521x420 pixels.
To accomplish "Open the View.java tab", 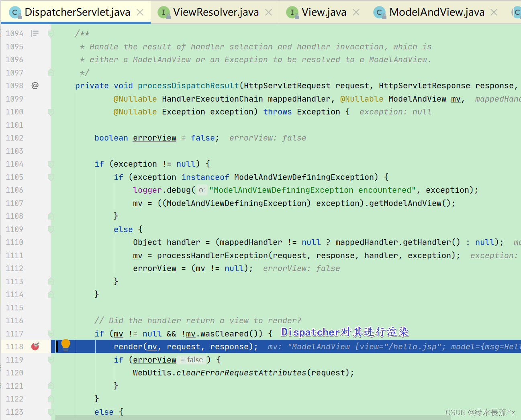I will click(x=324, y=12).
